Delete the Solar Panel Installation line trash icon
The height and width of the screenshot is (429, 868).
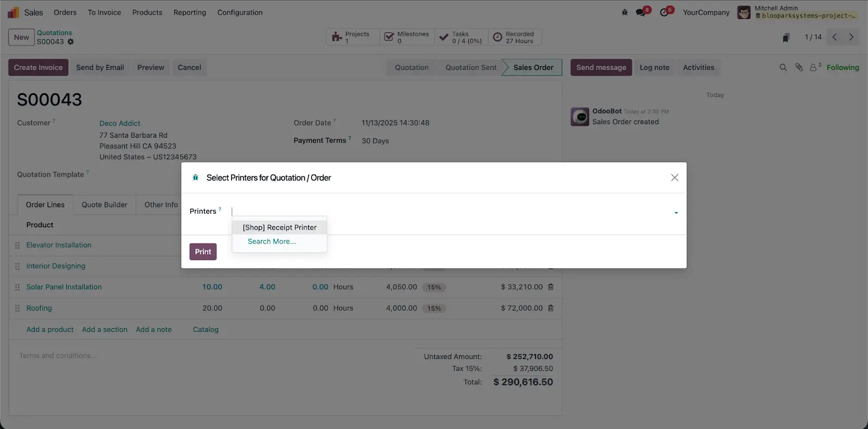551,287
